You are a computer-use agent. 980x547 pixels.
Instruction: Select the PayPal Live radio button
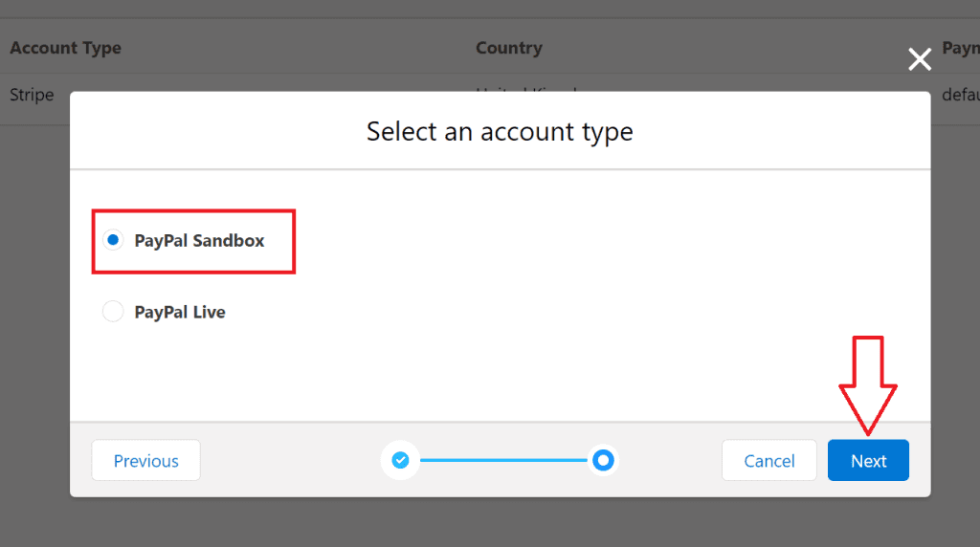pos(113,312)
